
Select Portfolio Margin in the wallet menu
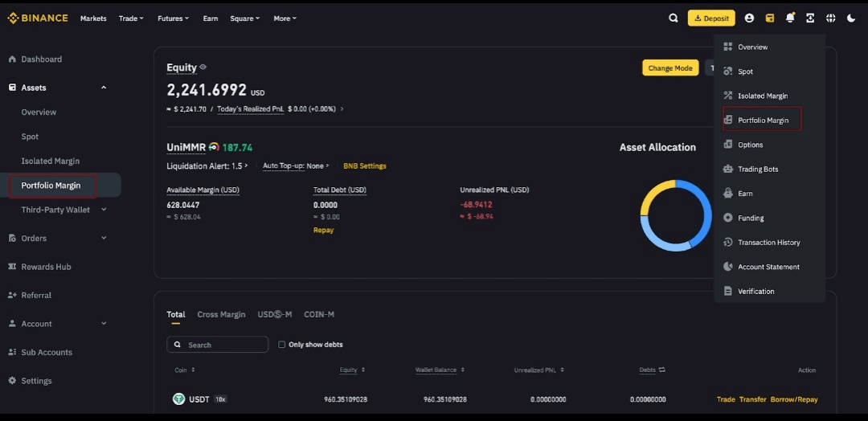(762, 120)
